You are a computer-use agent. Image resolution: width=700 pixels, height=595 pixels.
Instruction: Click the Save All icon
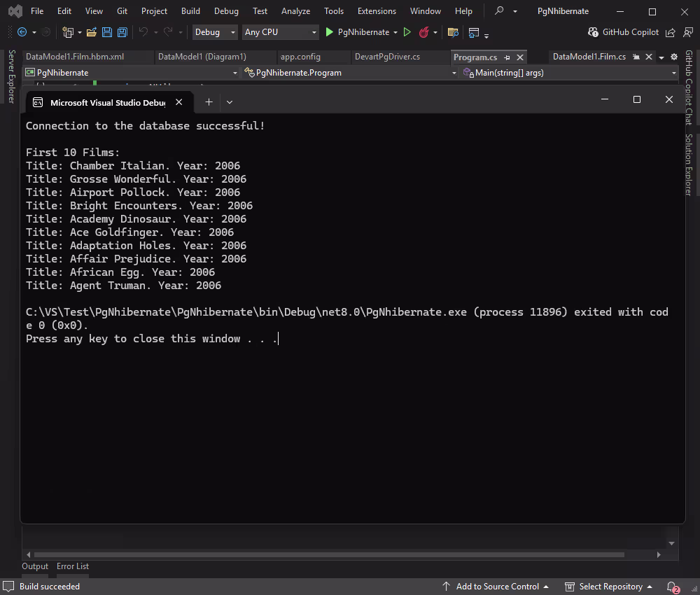coord(121,32)
